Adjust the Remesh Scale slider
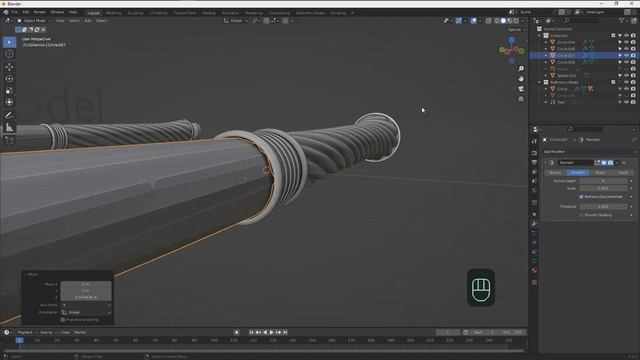Viewport: 640px width, 360px height. coord(603,188)
